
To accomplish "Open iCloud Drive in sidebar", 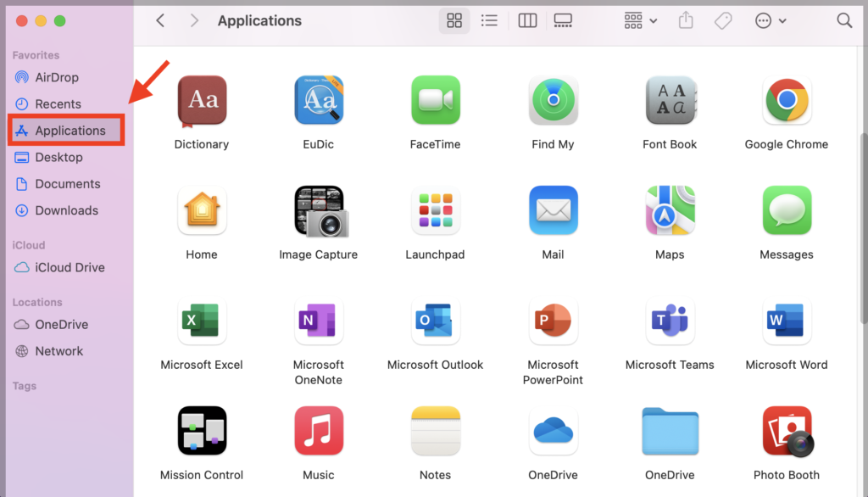I will (70, 267).
